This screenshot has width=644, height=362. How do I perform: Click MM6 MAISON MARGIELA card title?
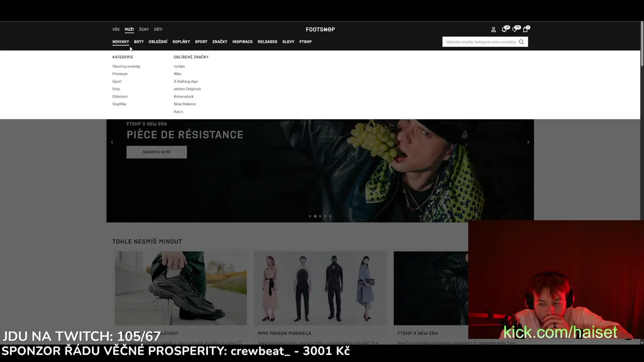click(284, 333)
